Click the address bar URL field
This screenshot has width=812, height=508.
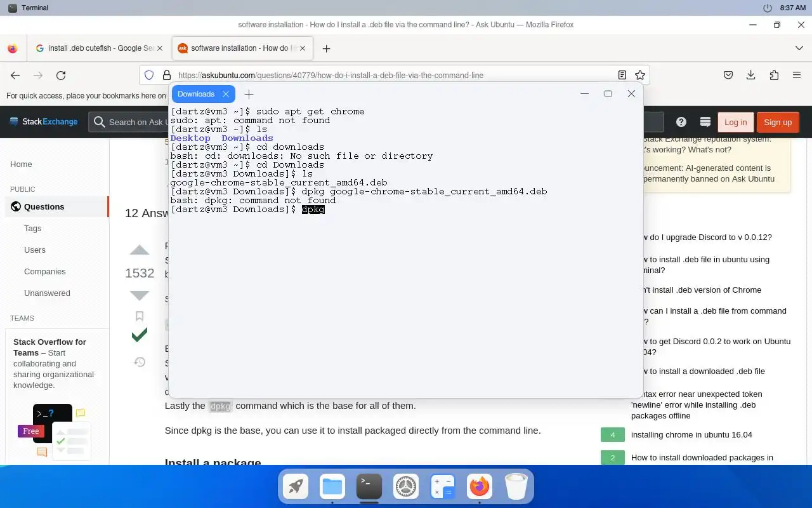click(x=393, y=75)
